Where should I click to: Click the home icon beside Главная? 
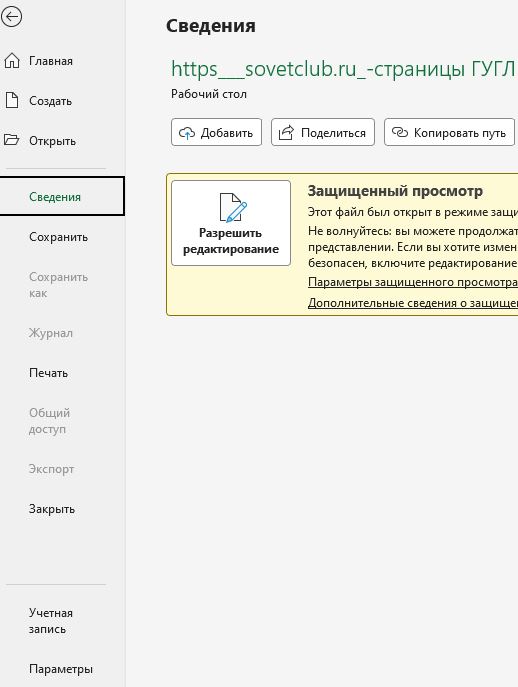point(12,60)
